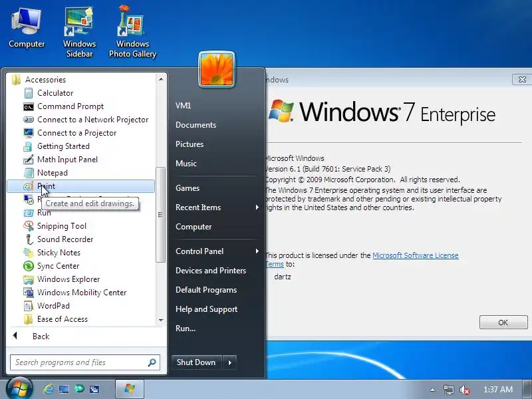Open Pictures from the Start menu

190,144
